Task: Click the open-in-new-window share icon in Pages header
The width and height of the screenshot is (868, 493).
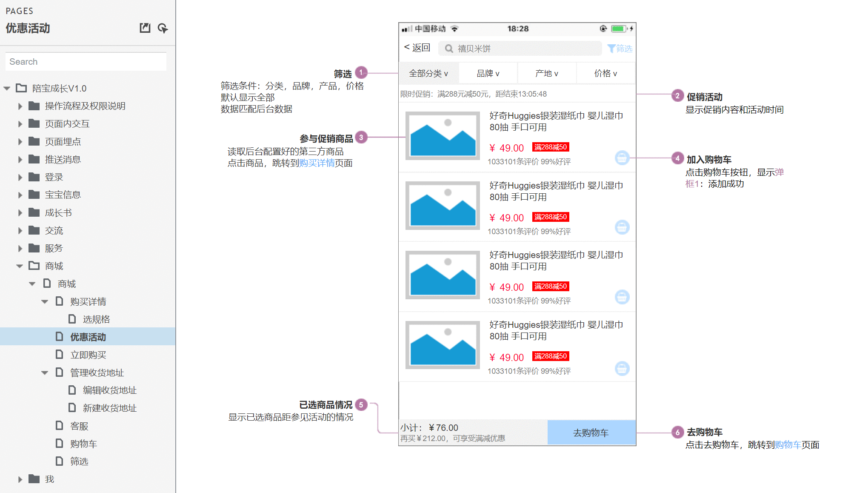Action: (x=145, y=28)
